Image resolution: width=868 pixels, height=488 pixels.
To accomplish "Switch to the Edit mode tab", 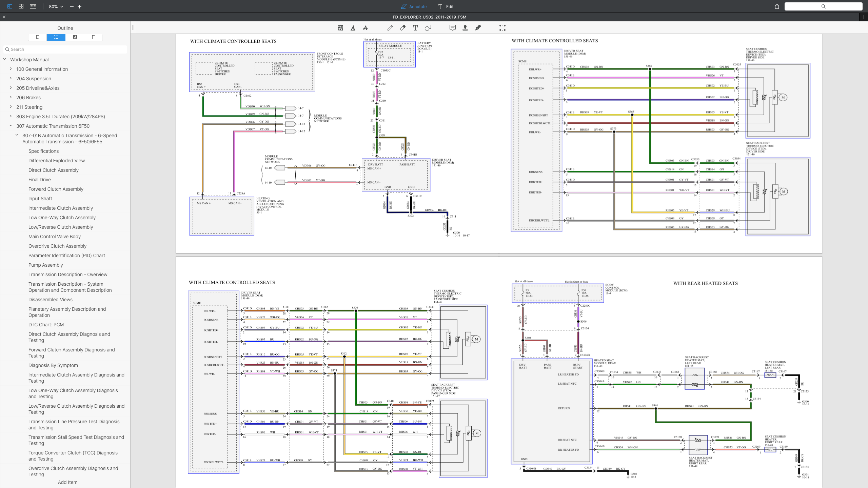I will pos(446,6).
